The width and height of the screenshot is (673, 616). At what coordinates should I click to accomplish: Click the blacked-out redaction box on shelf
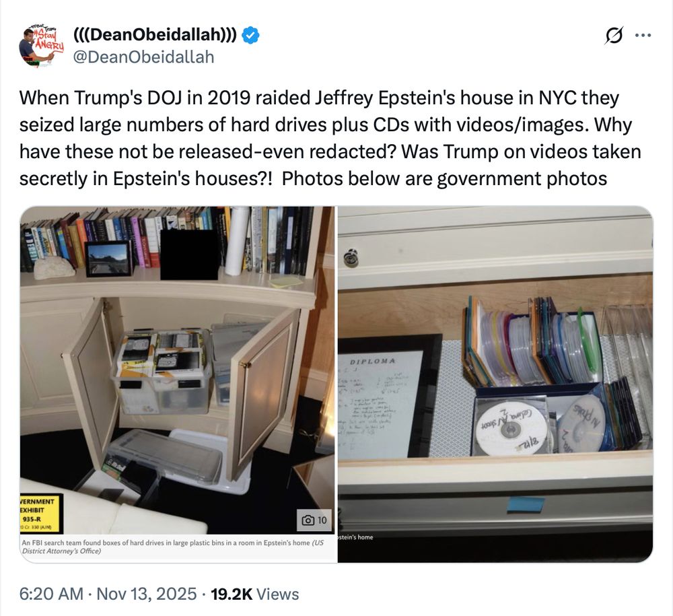(190, 254)
